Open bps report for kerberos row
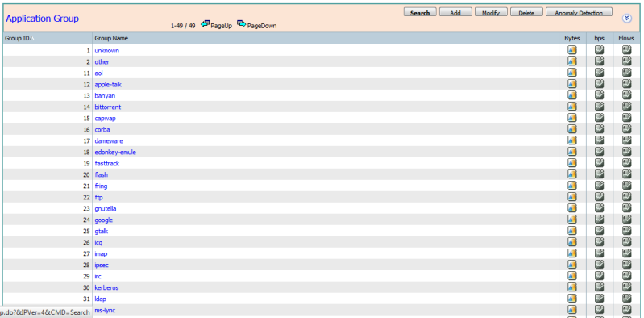Screen dimensions: 644x318 (x=599, y=287)
